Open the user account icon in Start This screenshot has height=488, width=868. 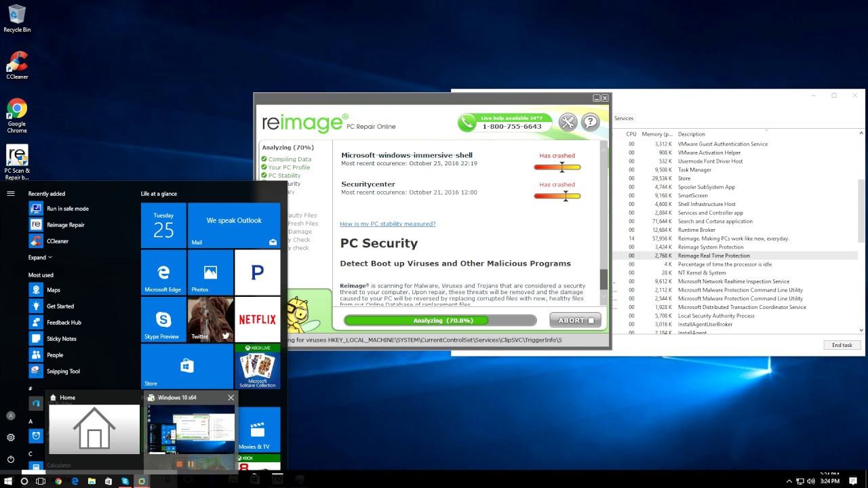pos(11,415)
